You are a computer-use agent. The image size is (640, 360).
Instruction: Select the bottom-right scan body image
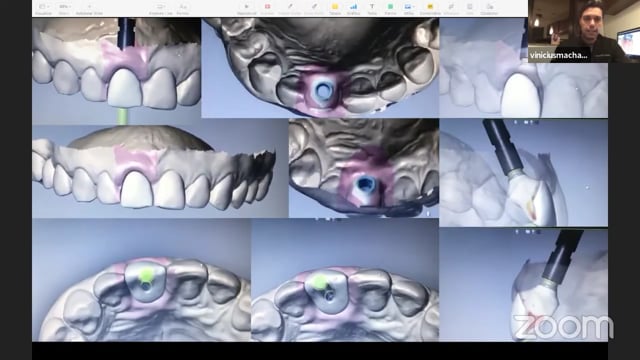tap(523, 284)
